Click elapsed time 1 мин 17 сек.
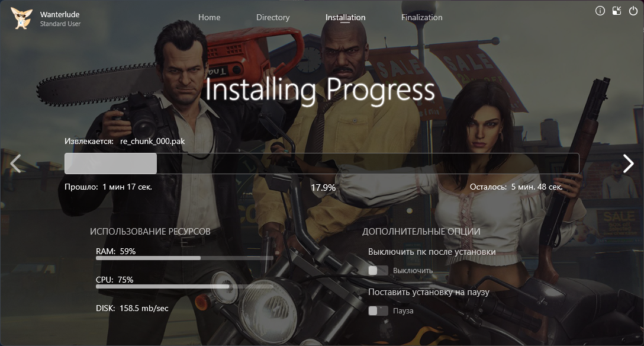This screenshot has width=644, height=346. click(127, 187)
